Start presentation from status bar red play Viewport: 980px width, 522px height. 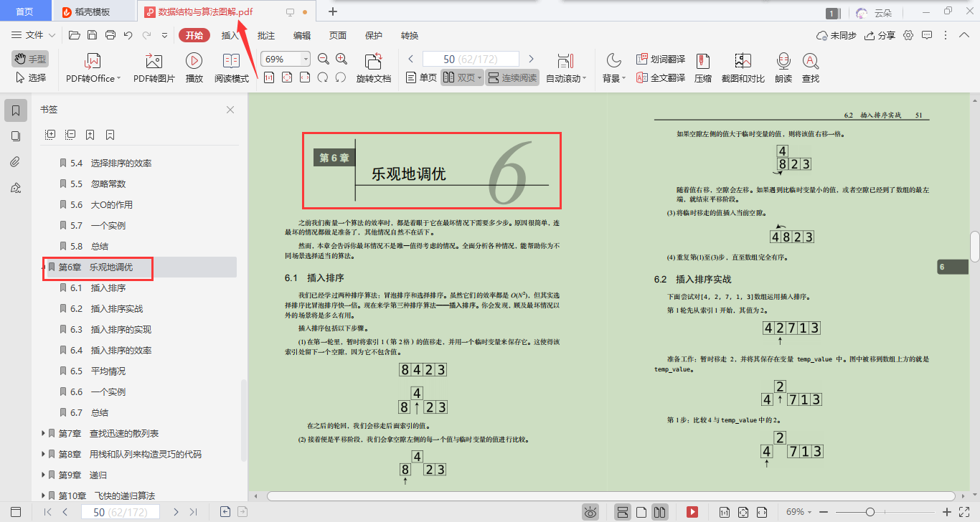tap(692, 512)
